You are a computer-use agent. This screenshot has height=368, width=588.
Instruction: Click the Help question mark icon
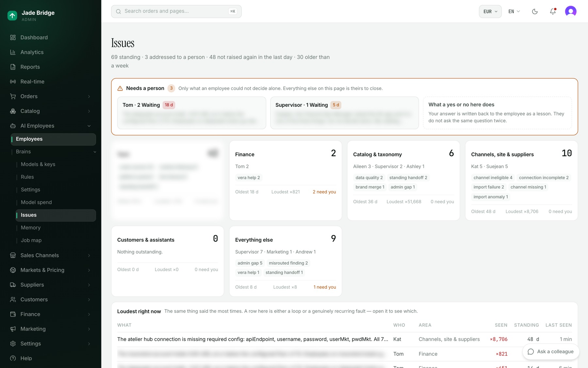(x=13, y=359)
